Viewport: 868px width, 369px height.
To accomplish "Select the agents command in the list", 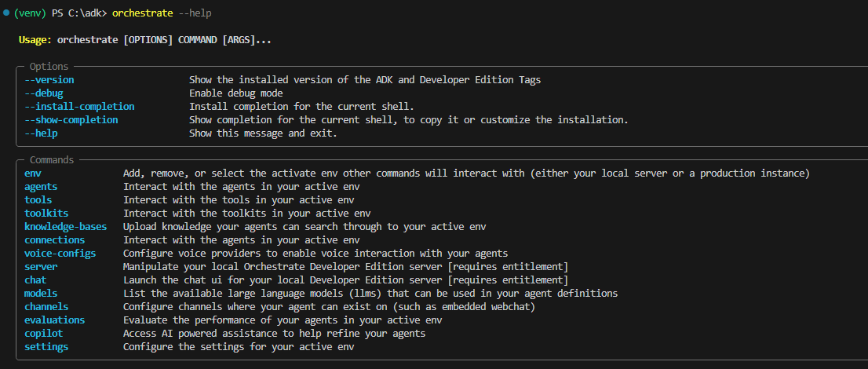I will click(x=41, y=187).
